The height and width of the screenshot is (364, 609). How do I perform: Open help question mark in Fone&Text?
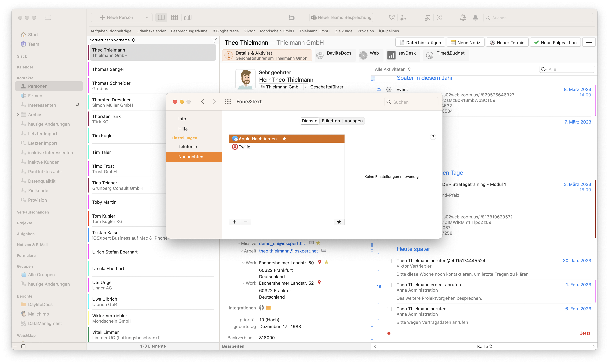(x=433, y=137)
